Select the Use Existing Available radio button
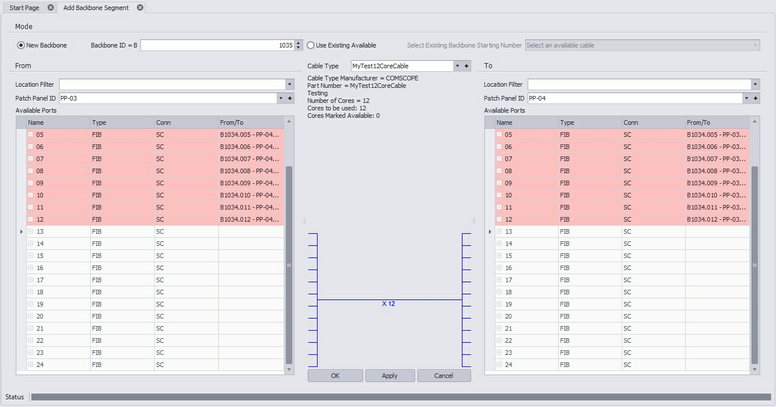 coord(310,45)
